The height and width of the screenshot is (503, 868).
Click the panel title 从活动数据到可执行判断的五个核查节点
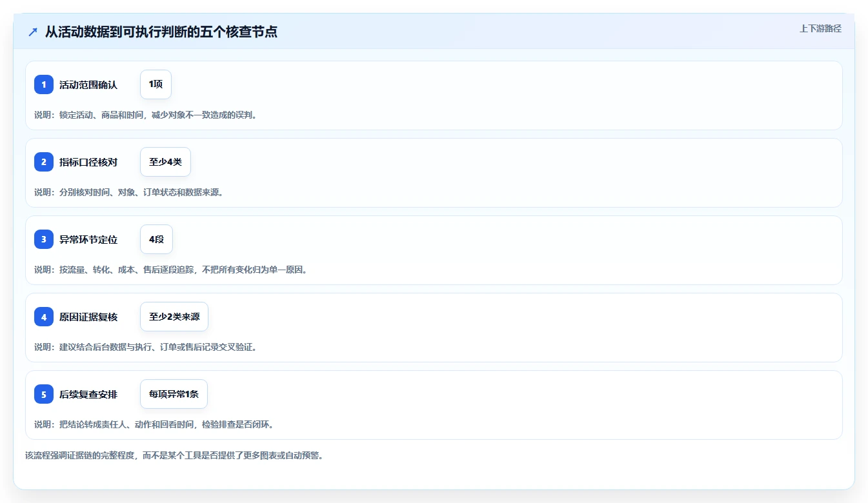pyautogui.click(x=161, y=32)
